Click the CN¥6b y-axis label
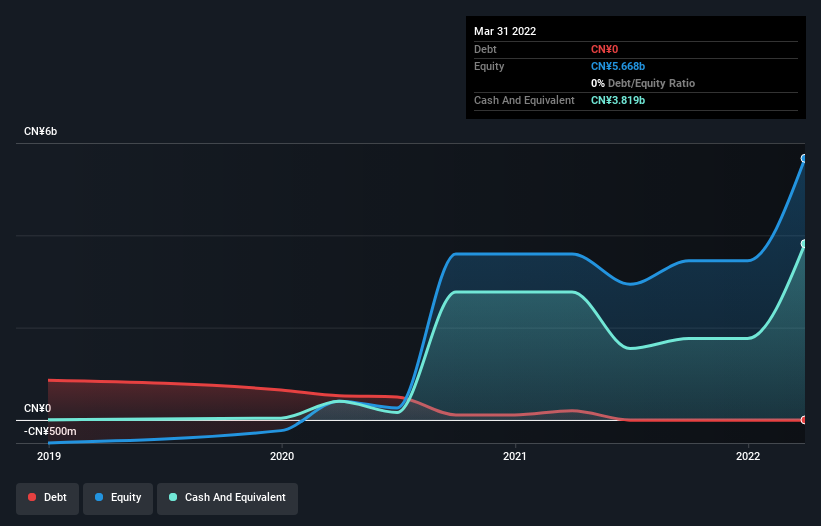821x526 pixels. [40, 131]
